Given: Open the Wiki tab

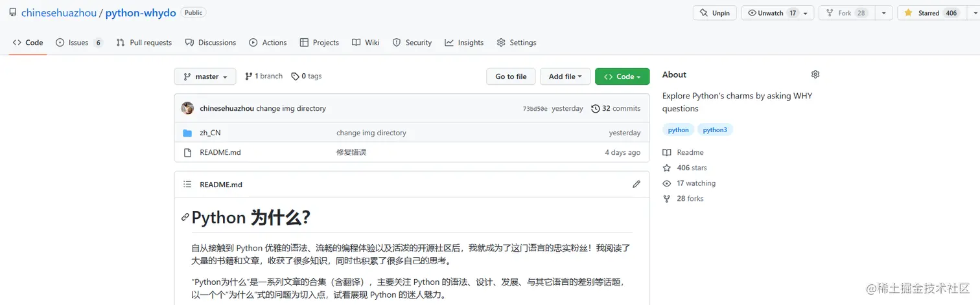Looking at the screenshot, I should [366, 43].
